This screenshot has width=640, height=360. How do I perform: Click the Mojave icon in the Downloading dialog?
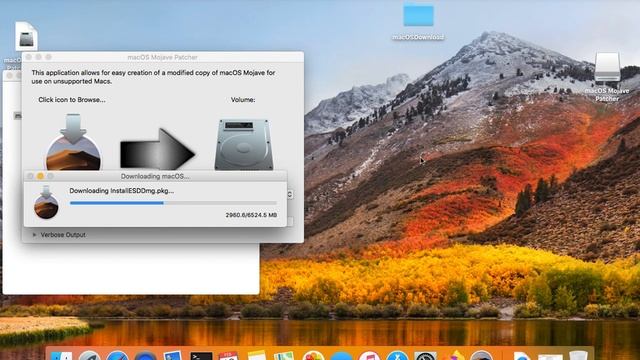pyautogui.click(x=46, y=202)
